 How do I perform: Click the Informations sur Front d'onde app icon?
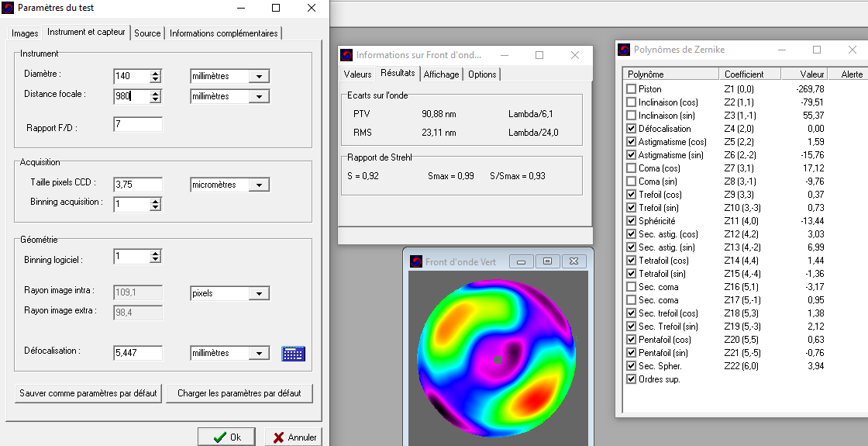pos(346,55)
